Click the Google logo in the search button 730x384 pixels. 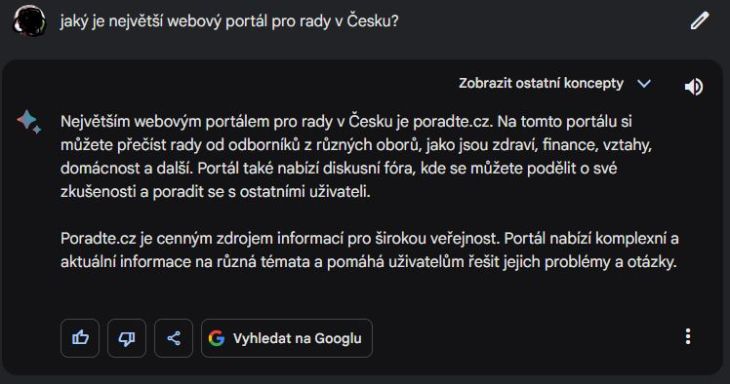pos(216,338)
